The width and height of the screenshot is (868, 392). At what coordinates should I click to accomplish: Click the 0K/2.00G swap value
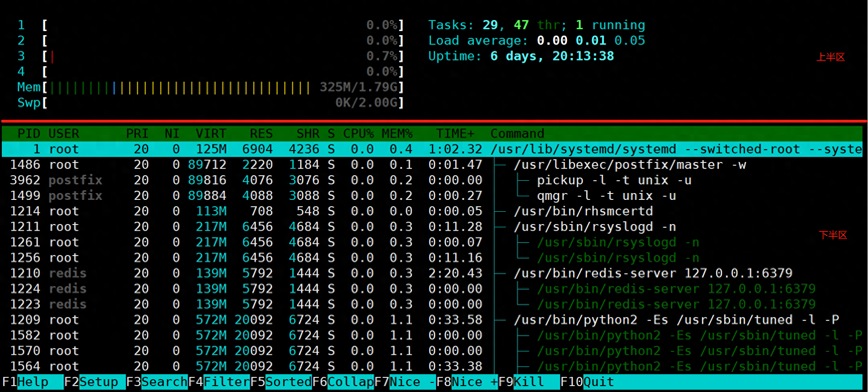(x=366, y=103)
